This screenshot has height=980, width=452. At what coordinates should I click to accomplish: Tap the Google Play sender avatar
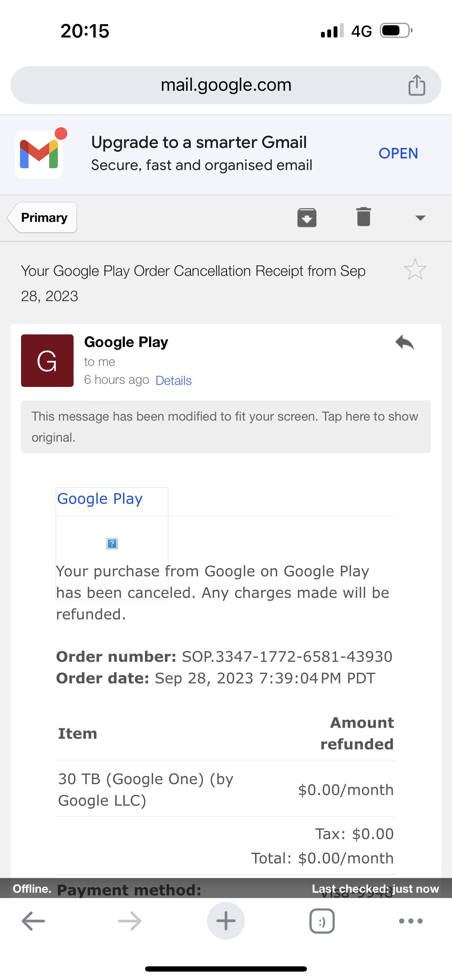tap(47, 361)
